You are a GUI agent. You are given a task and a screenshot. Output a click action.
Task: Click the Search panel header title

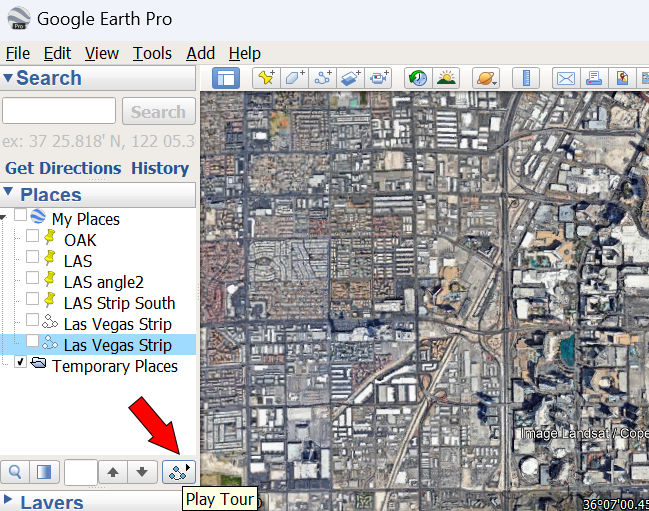49,78
